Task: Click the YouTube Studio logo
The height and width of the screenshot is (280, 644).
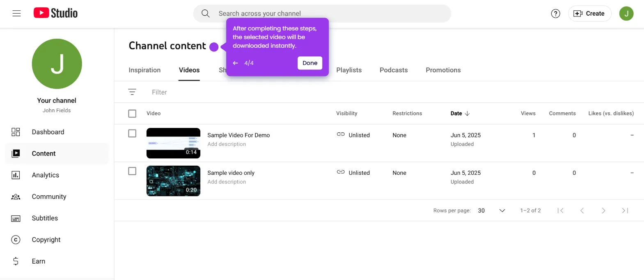Action: (x=55, y=13)
